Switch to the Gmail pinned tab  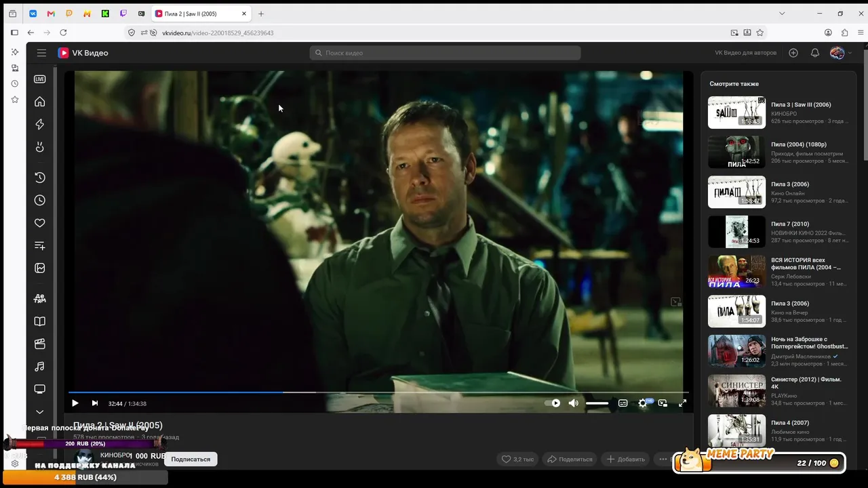pos(51,14)
